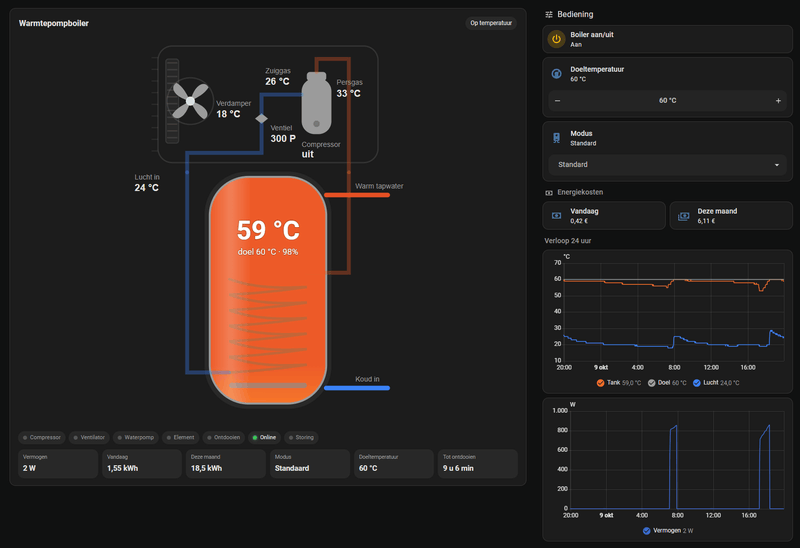The width and height of the screenshot is (800, 548).
Task: Click the 59 °C tank temperature reading
Action: click(268, 230)
